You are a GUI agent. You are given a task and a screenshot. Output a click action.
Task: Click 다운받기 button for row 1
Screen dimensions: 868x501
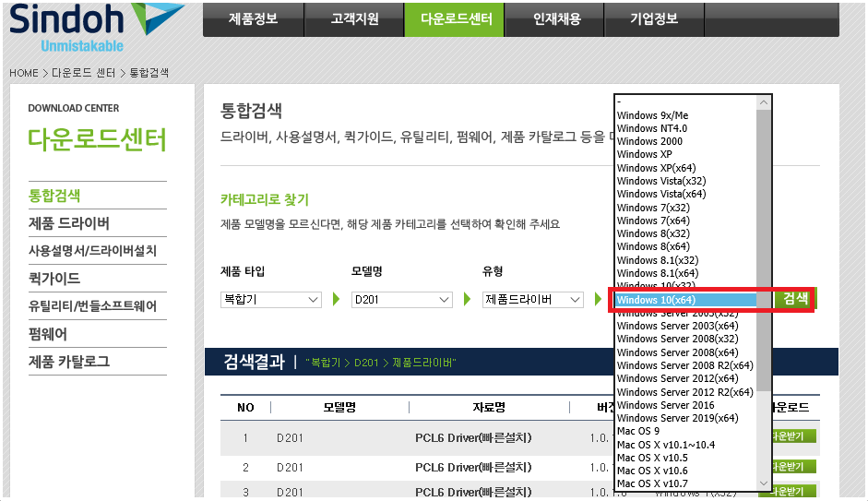(x=792, y=436)
